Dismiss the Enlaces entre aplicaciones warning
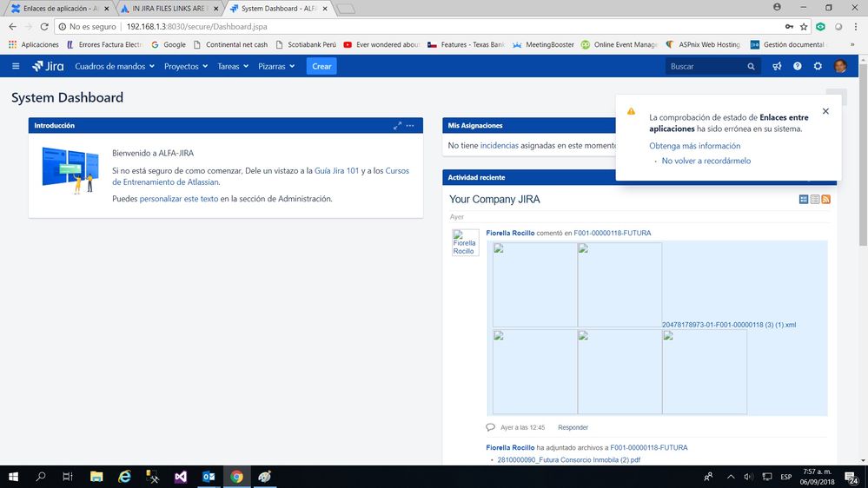 tap(825, 111)
